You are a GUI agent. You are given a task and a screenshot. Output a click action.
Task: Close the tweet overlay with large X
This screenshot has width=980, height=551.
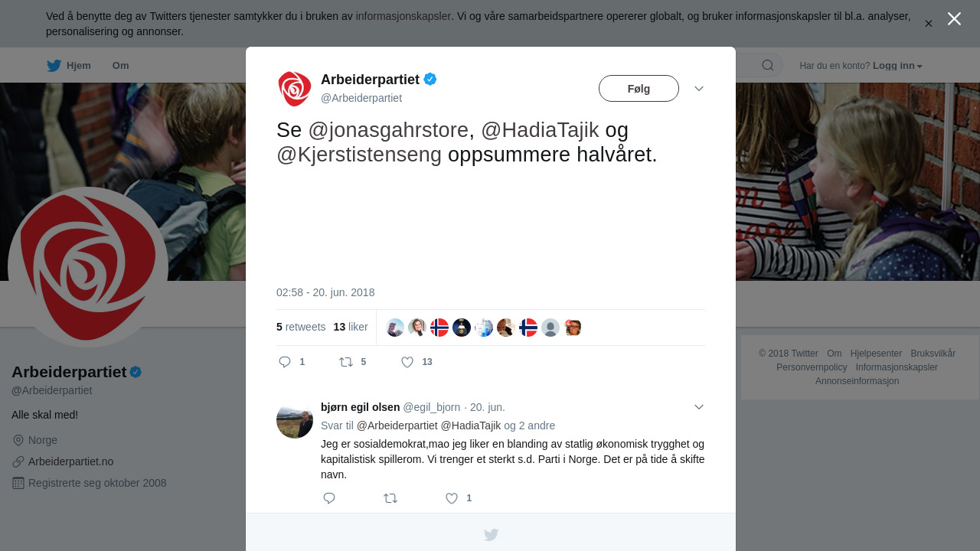pos(954,18)
